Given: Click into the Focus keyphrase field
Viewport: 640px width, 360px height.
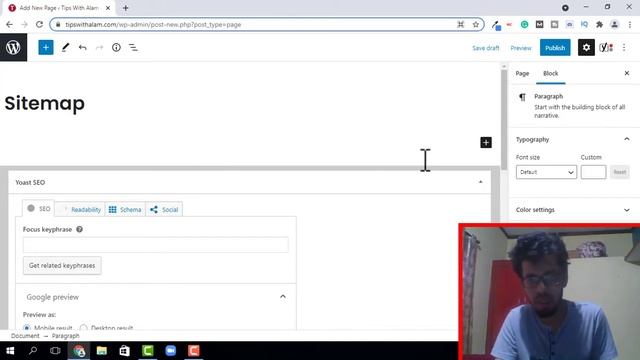Looking at the screenshot, I should [156, 245].
